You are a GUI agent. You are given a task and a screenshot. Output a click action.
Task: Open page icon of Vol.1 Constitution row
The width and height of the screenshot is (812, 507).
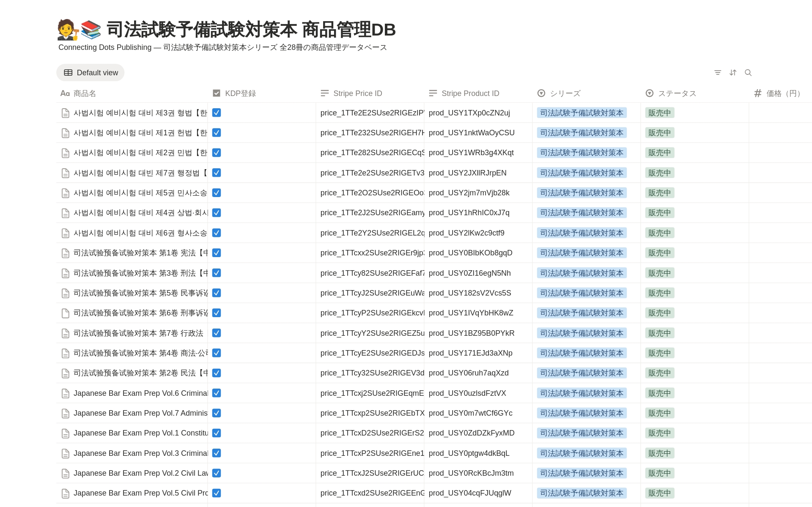(x=66, y=433)
